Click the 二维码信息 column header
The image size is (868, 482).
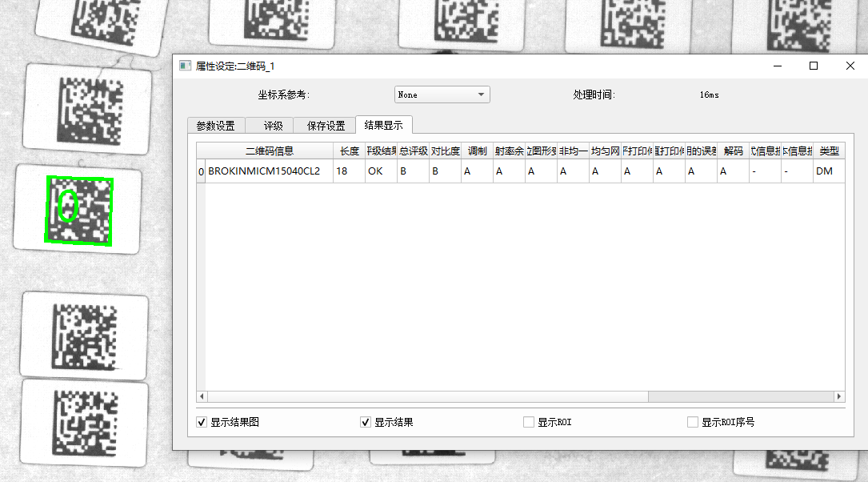click(269, 151)
